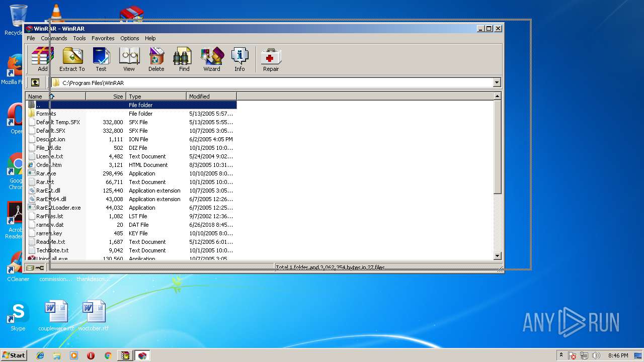
Task: Select TechNote.txt file row
Action: (131, 250)
